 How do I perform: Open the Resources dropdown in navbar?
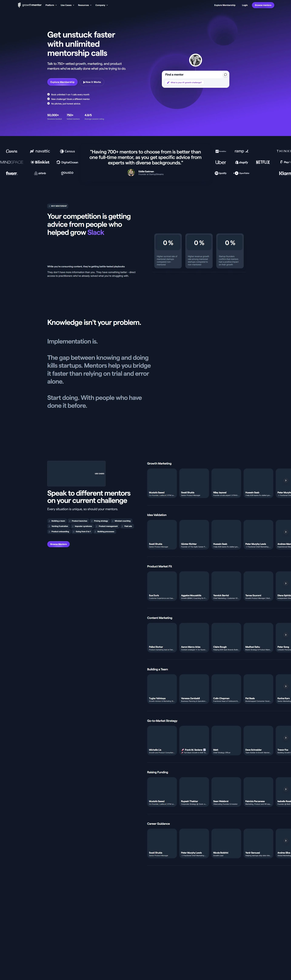[84, 5]
